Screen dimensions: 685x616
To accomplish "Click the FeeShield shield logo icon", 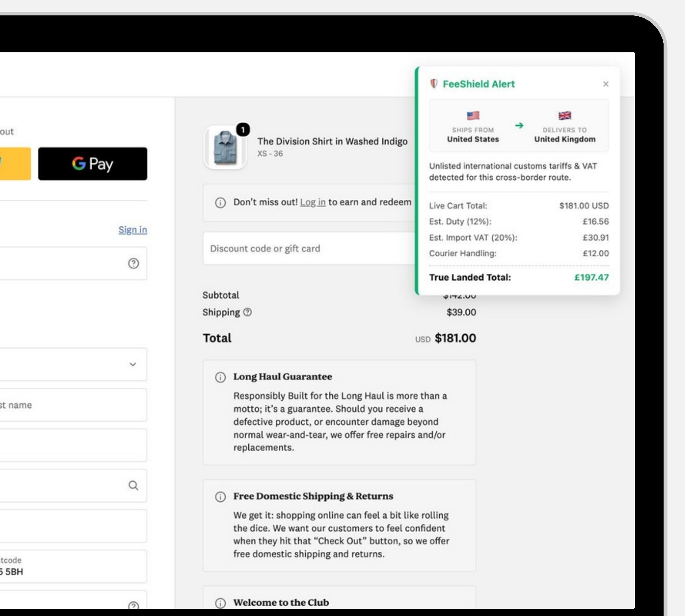I will tap(434, 84).
